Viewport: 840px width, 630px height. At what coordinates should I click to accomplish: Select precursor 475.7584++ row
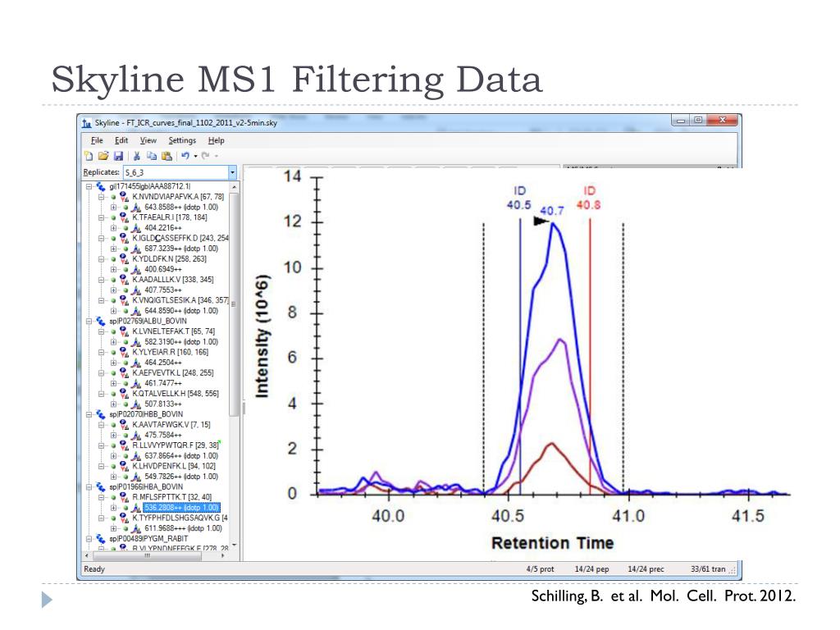click(163, 435)
